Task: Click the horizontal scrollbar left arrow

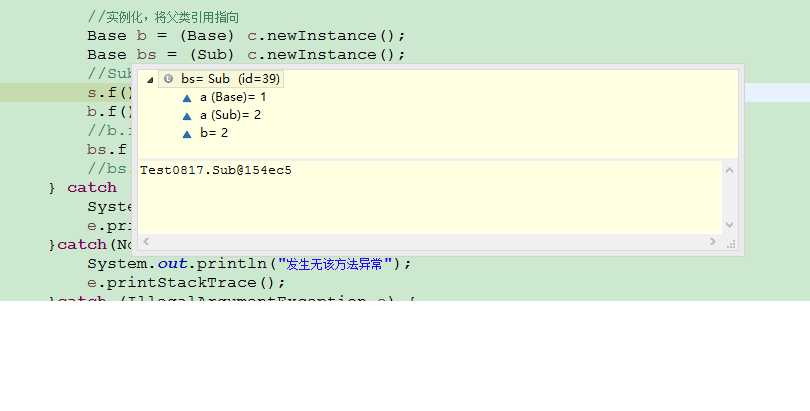Action: [146, 241]
